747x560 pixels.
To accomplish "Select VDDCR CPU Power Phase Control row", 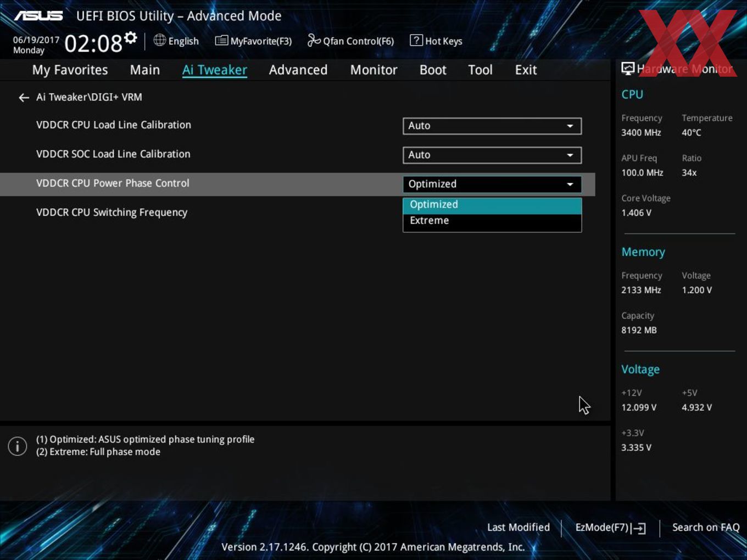I will [297, 184].
